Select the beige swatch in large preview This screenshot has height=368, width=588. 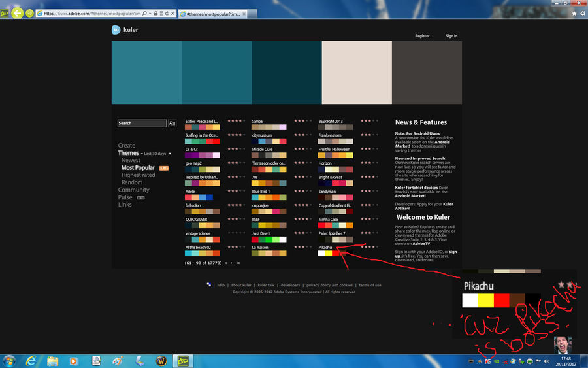[x=357, y=73]
